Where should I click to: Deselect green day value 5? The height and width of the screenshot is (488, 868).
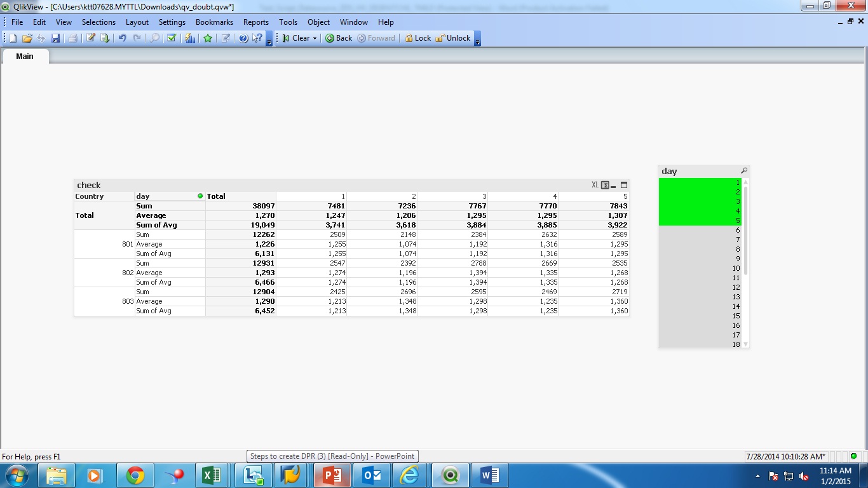700,220
